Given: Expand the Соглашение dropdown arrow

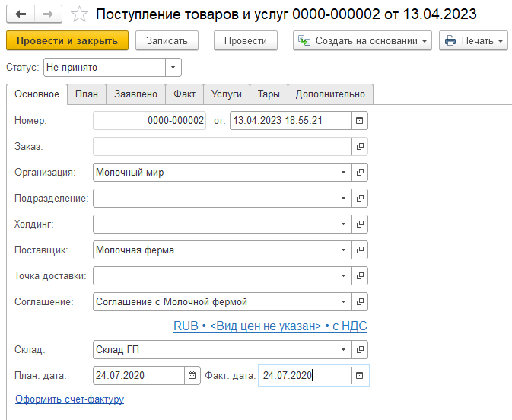Looking at the screenshot, I should click(x=343, y=301).
